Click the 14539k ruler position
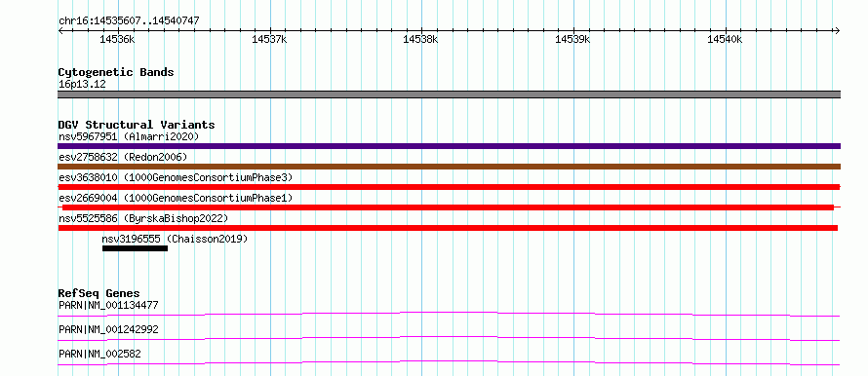Image resolution: width=868 pixels, height=376 pixels. pos(572,39)
